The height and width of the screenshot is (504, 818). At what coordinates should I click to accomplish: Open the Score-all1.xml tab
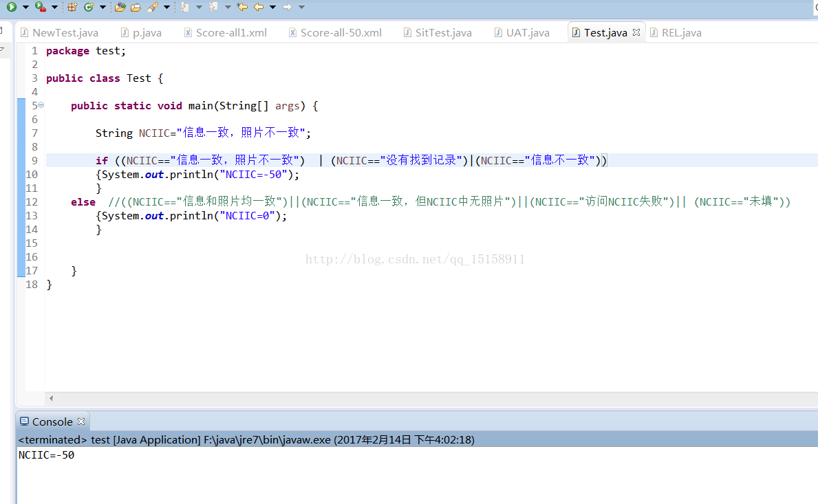tap(226, 33)
